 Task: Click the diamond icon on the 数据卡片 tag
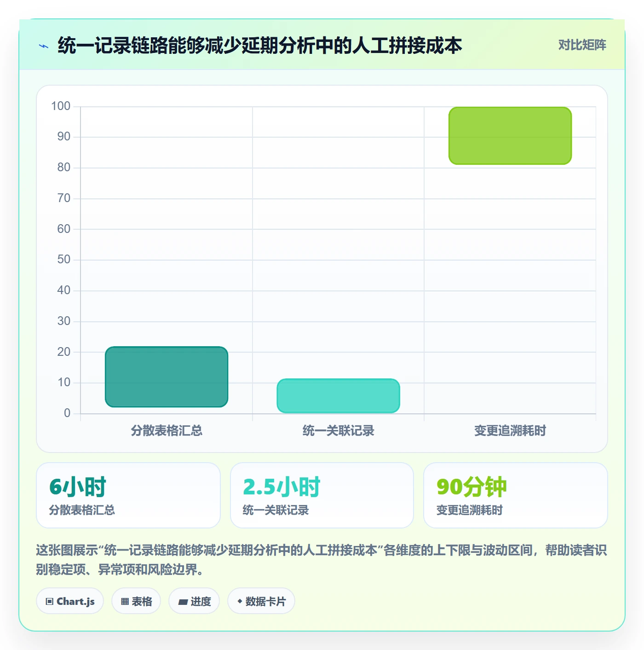coord(240,601)
